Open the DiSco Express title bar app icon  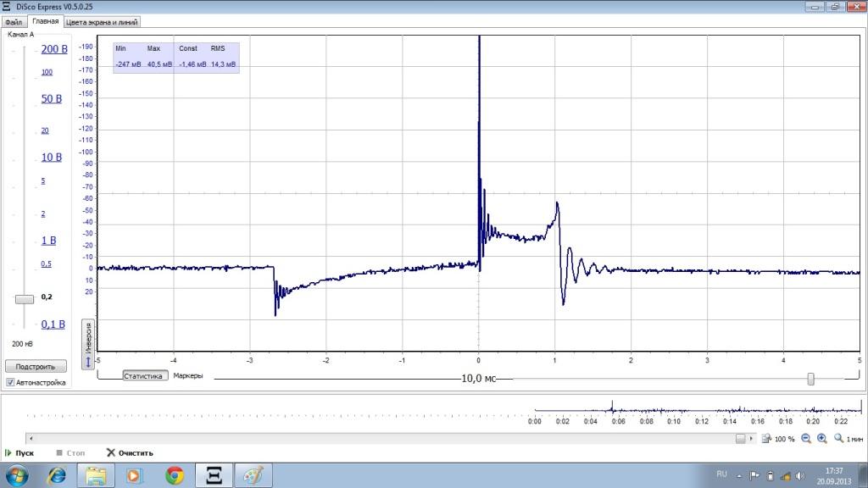pos(7,7)
